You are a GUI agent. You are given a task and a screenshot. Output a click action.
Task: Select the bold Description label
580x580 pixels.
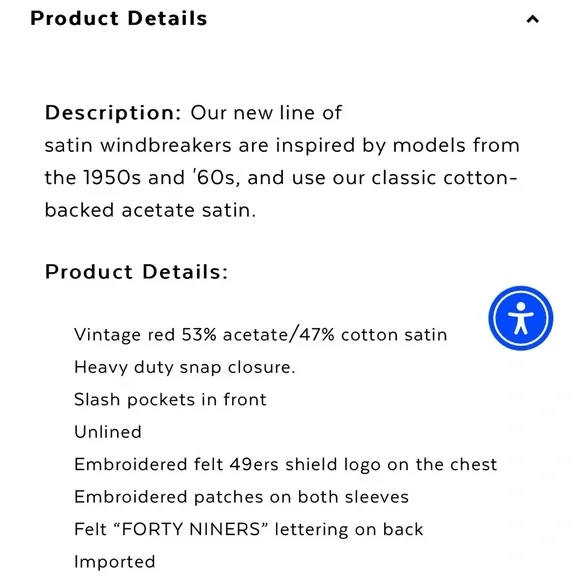click(x=113, y=112)
